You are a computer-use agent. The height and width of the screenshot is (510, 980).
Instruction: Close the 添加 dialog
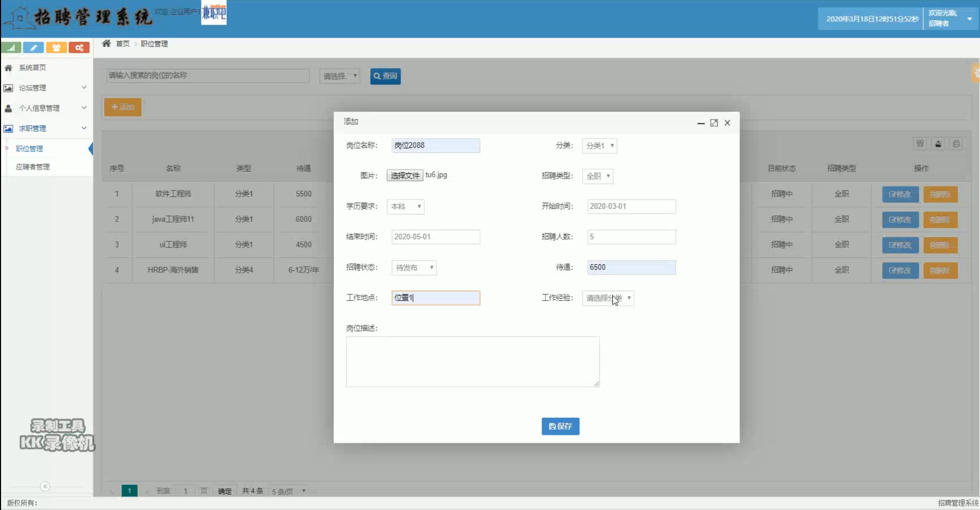(x=728, y=123)
